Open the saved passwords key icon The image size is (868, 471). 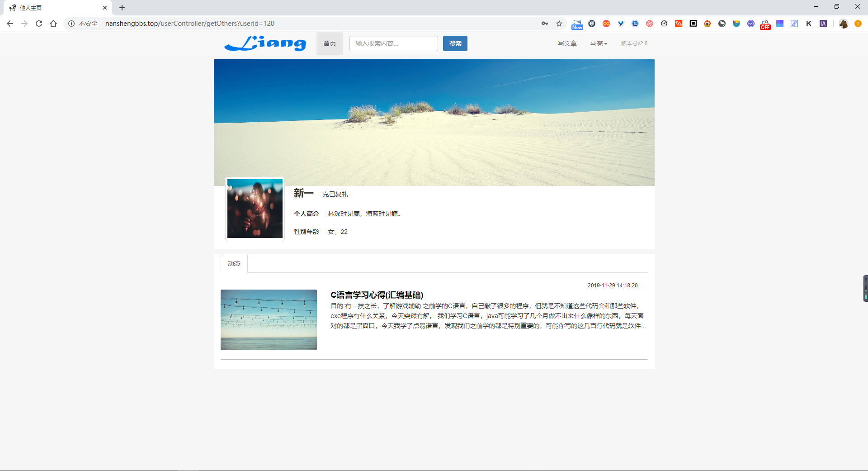pos(545,24)
